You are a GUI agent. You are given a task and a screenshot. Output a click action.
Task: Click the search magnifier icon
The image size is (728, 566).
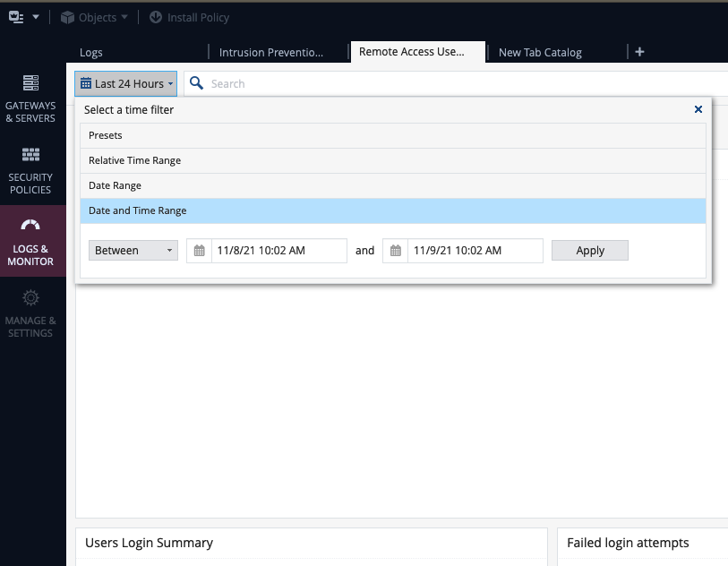click(195, 83)
